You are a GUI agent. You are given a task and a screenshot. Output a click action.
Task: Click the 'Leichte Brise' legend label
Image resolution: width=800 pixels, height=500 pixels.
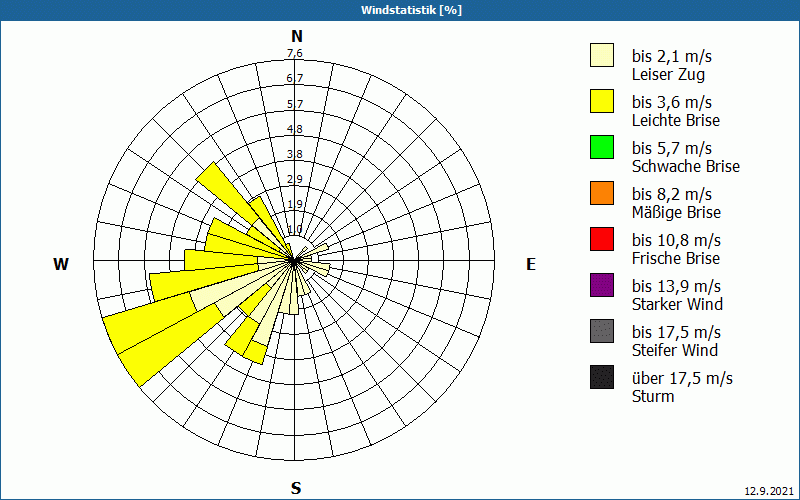click(676, 120)
